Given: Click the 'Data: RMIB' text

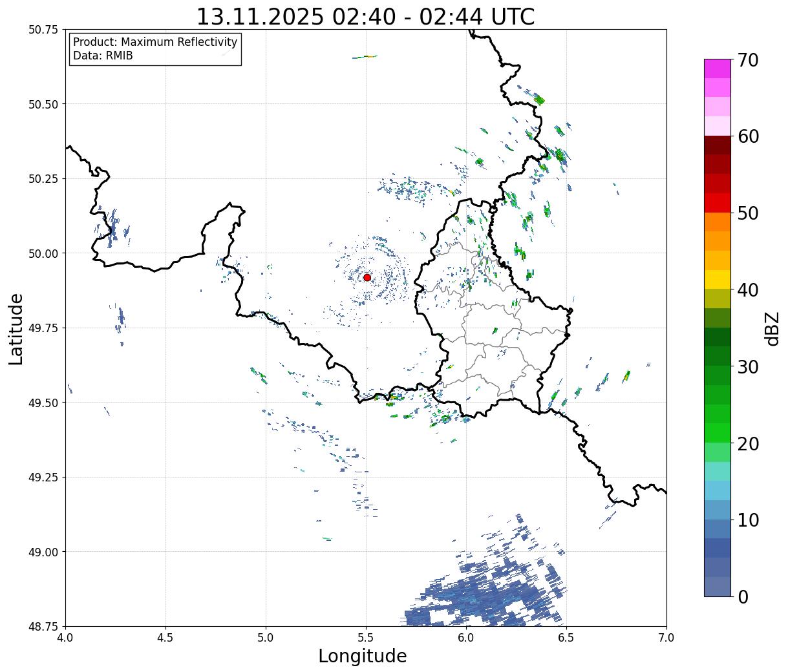Looking at the screenshot, I should (x=103, y=56).
